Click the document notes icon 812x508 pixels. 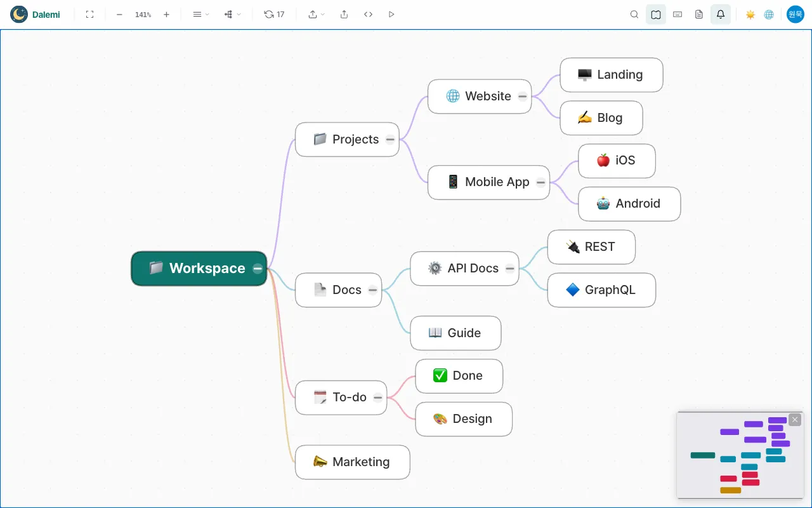tap(699, 14)
